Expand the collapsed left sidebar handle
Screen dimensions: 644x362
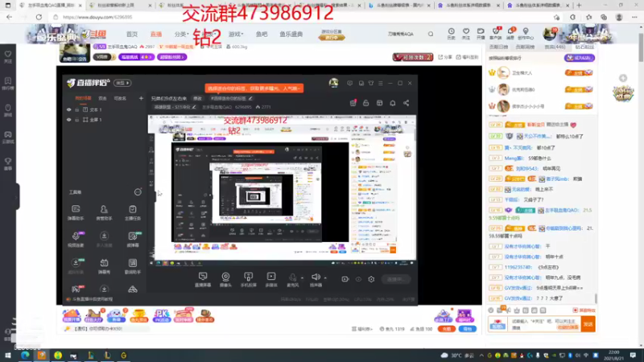tap(16, 196)
